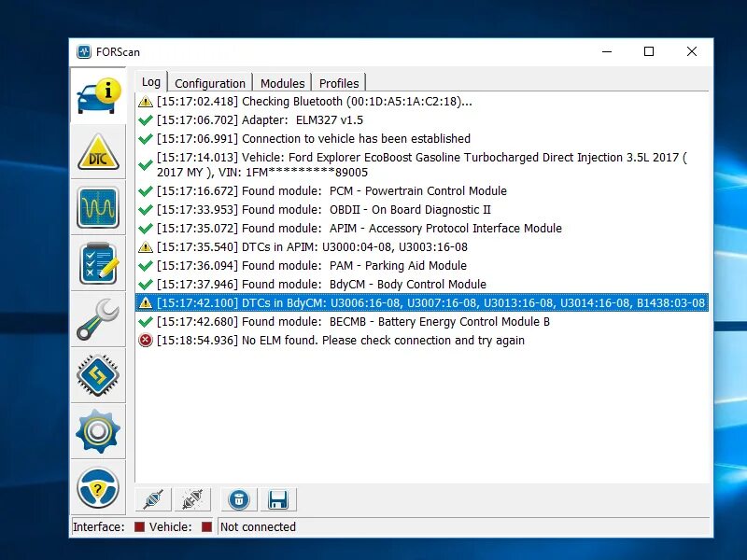
Task: Select the Adapter ELM327 v1.5 log entry
Action: click(422, 120)
